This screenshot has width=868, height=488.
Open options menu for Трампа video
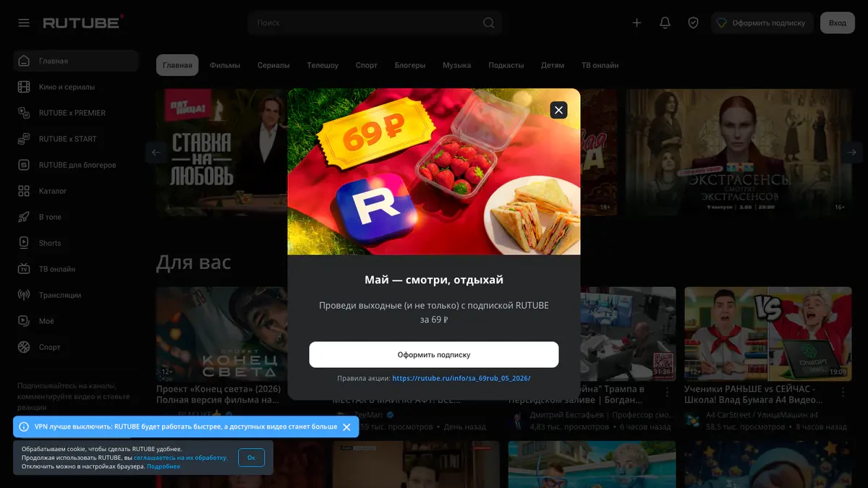(667, 392)
